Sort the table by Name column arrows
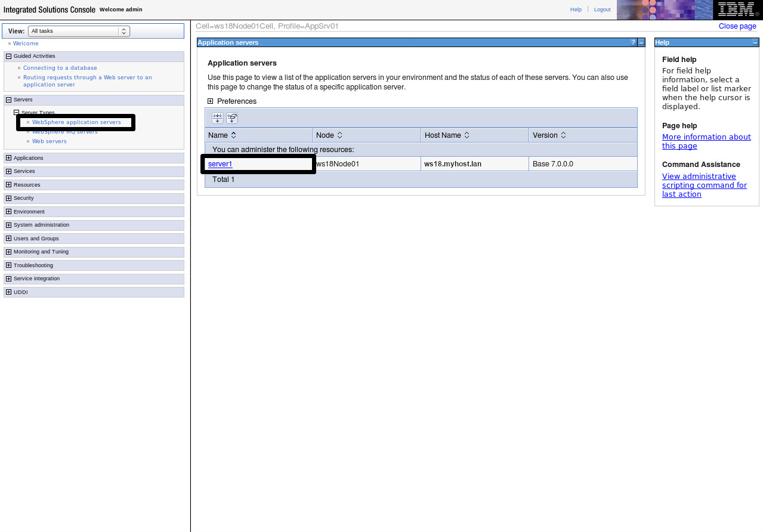The height and width of the screenshot is (532, 763). tap(234, 135)
